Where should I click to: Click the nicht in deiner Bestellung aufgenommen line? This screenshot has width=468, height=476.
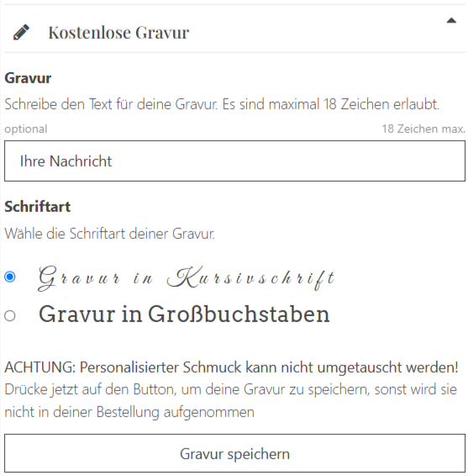point(129,413)
